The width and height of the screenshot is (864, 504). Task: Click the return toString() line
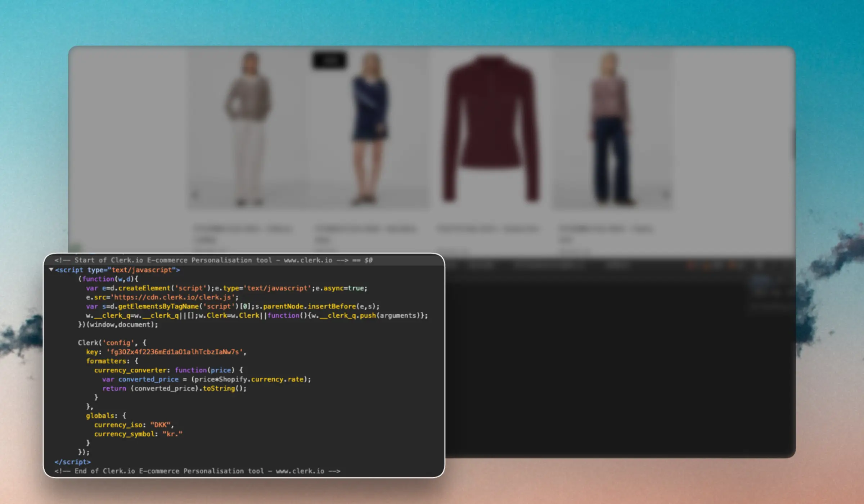pos(174,388)
